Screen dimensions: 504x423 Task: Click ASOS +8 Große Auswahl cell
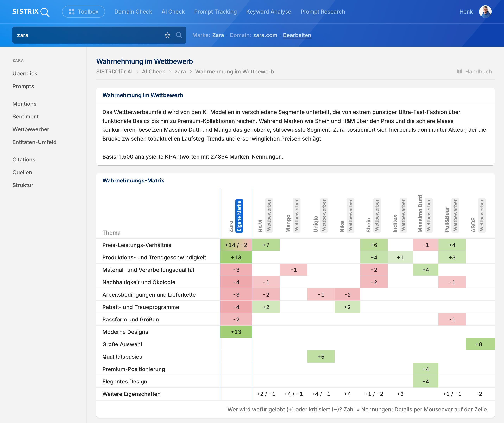tap(480, 344)
